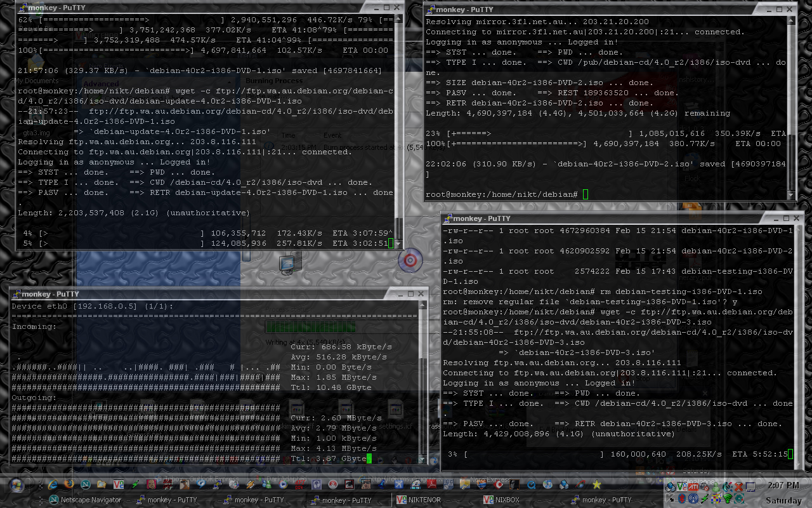Screen dimensions: 812x508
Task: Switch to Netscape Navigator taskbar button
Action: pos(86,500)
